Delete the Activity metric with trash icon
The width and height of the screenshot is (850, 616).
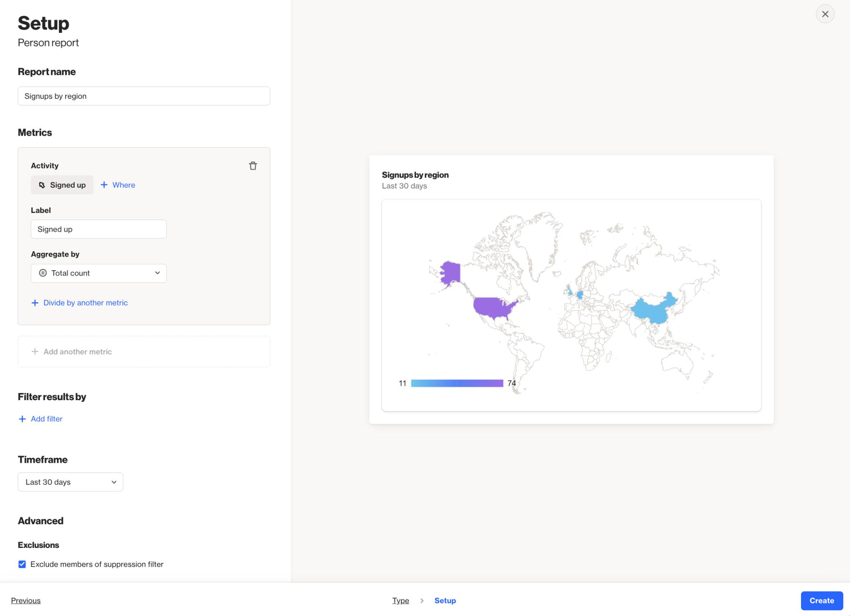click(x=253, y=166)
